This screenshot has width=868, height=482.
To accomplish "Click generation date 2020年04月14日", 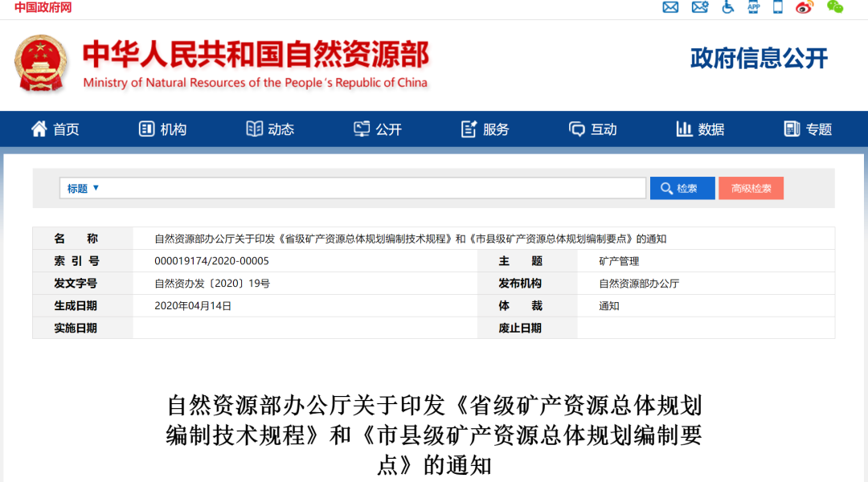I will [193, 305].
